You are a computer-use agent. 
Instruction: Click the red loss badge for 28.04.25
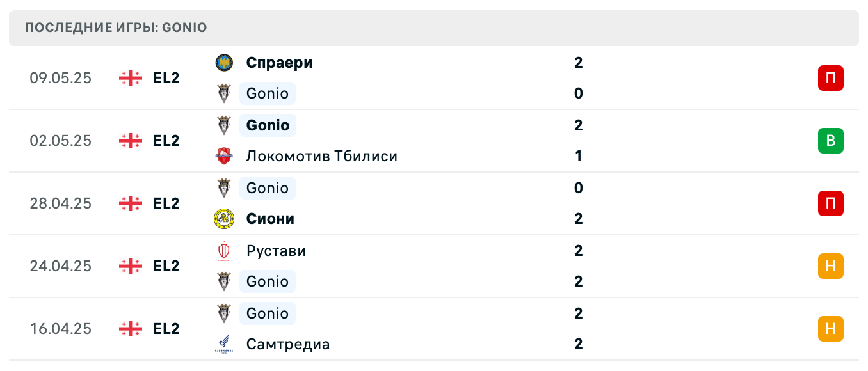(830, 203)
